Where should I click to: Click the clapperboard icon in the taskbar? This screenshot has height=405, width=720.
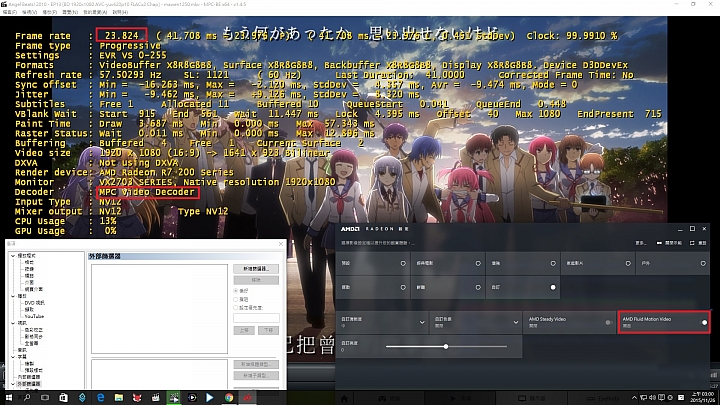(155, 398)
